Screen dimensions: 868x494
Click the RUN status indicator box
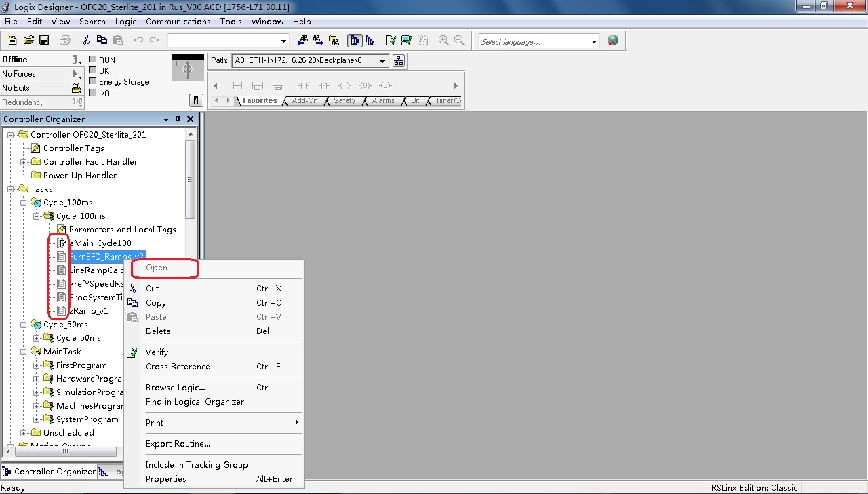point(92,60)
